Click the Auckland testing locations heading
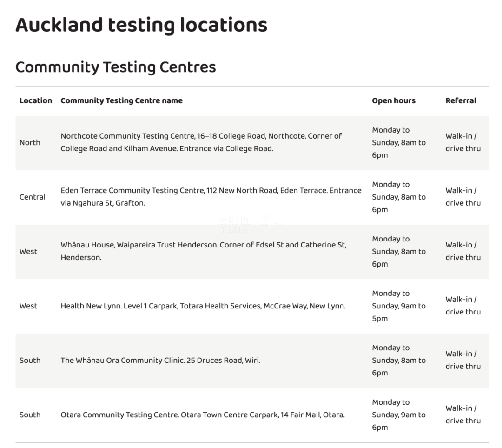Screen dimensions: 502x448 (141, 25)
